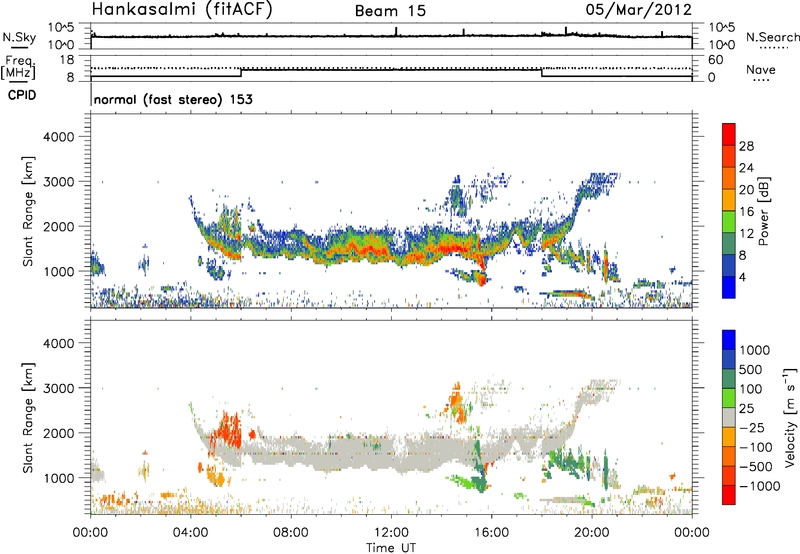This screenshot has height=554, width=800.
Task: Click the 4000 tick of power panel
Action: (59, 137)
